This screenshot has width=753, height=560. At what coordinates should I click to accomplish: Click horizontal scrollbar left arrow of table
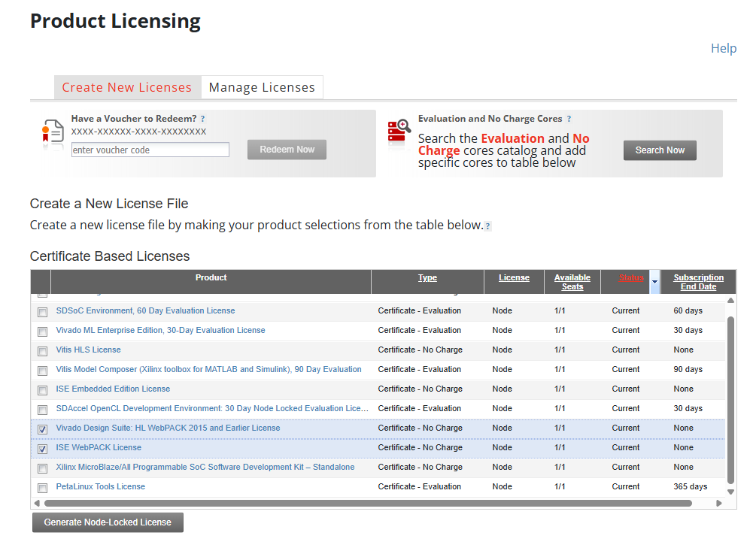click(37, 503)
